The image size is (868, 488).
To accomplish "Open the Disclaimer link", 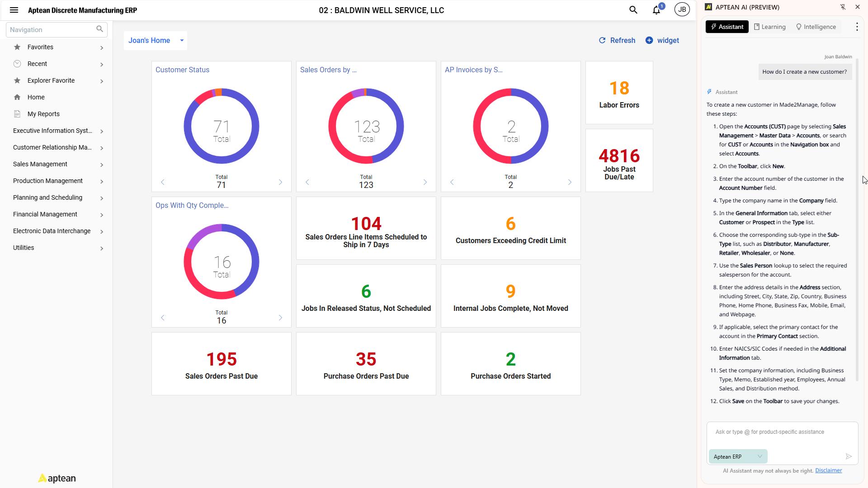I will [x=828, y=470].
